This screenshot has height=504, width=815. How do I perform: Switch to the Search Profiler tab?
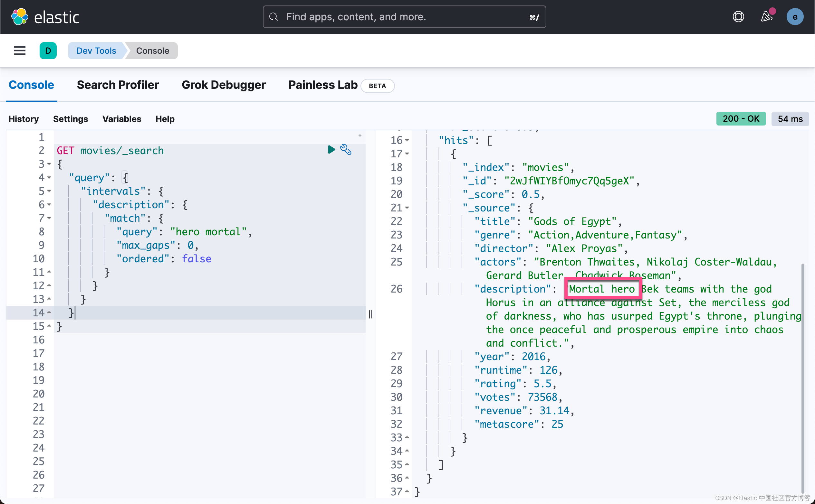(x=118, y=85)
